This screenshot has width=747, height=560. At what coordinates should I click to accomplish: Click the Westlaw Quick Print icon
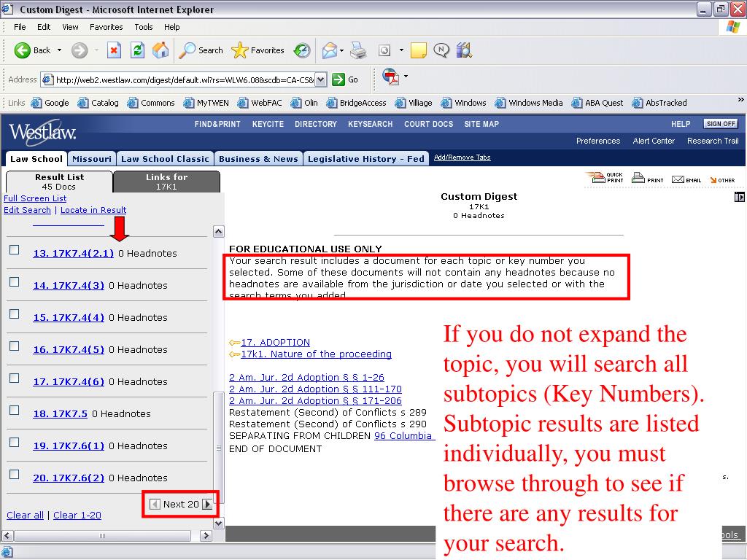(x=605, y=178)
